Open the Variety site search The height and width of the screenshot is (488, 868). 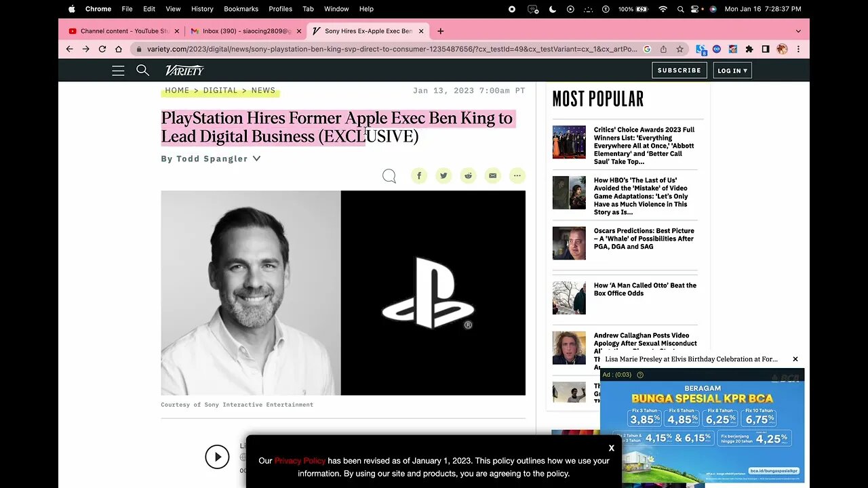point(142,70)
